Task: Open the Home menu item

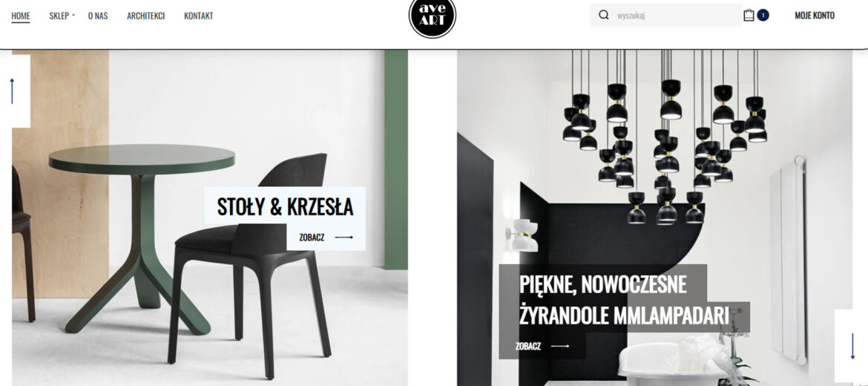Action: [21, 16]
